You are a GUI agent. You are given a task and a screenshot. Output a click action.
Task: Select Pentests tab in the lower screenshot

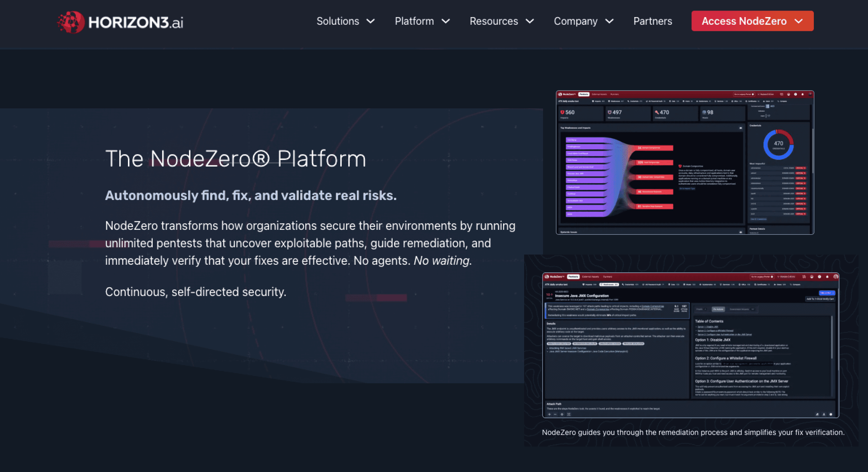click(573, 277)
